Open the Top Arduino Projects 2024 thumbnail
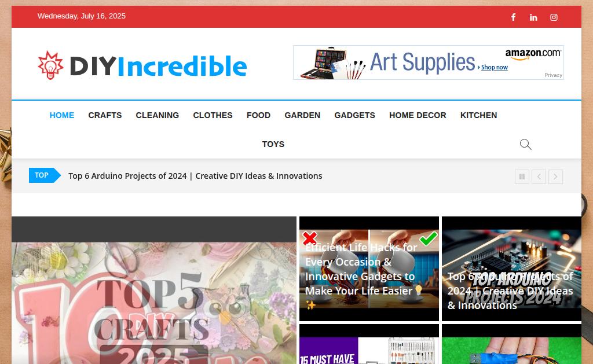The image size is (593, 364). click(x=511, y=269)
